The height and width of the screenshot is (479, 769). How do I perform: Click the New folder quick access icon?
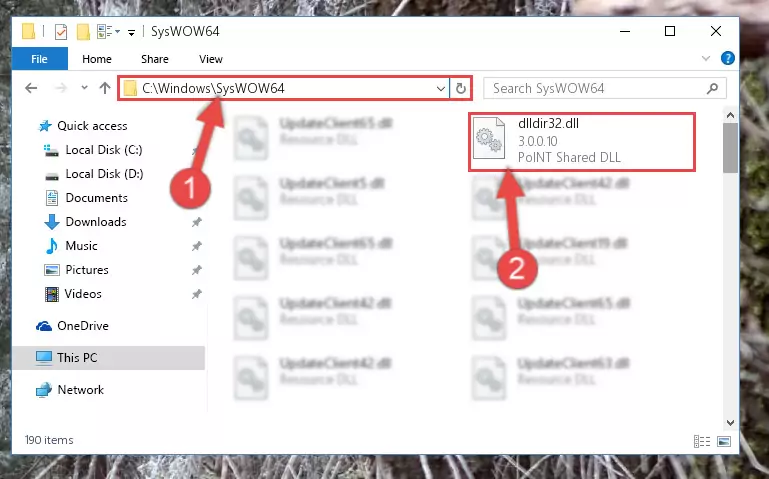click(x=83, y=32)
